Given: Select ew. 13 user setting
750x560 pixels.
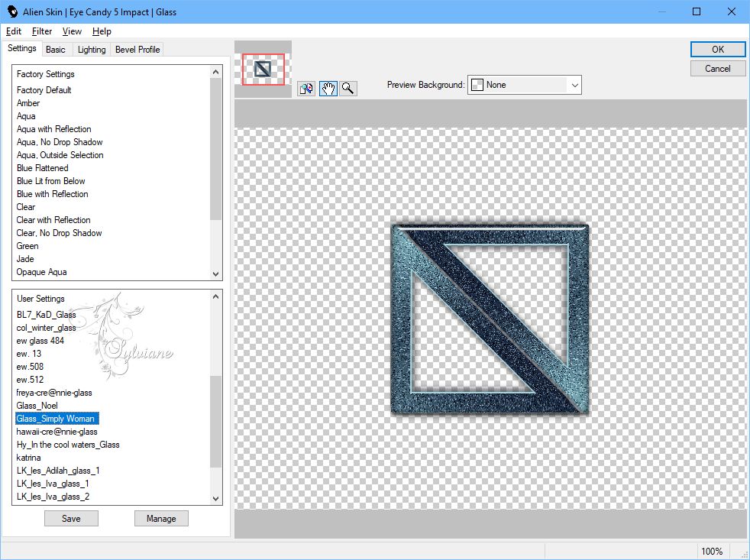Looking at the screenshot, I should pyautogui.click(x=29, y=353).
